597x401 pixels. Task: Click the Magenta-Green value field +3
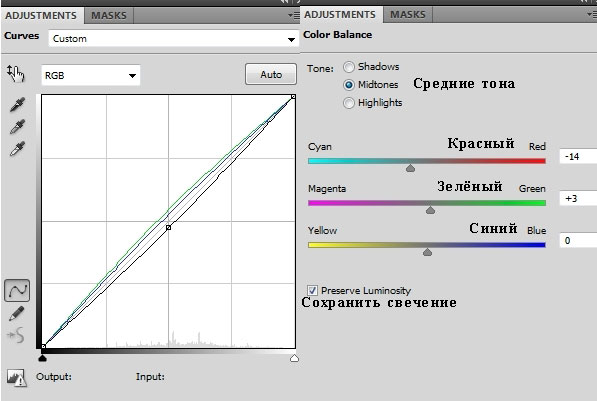[x=578, y=198]
